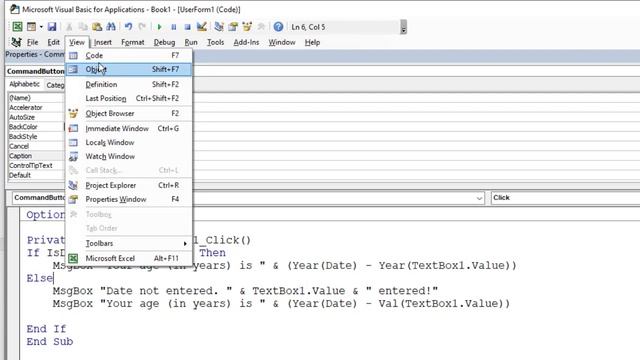Expand the Toolbars submenu
The width and height of the screenshot is (640, 360).
coord(129,243)
